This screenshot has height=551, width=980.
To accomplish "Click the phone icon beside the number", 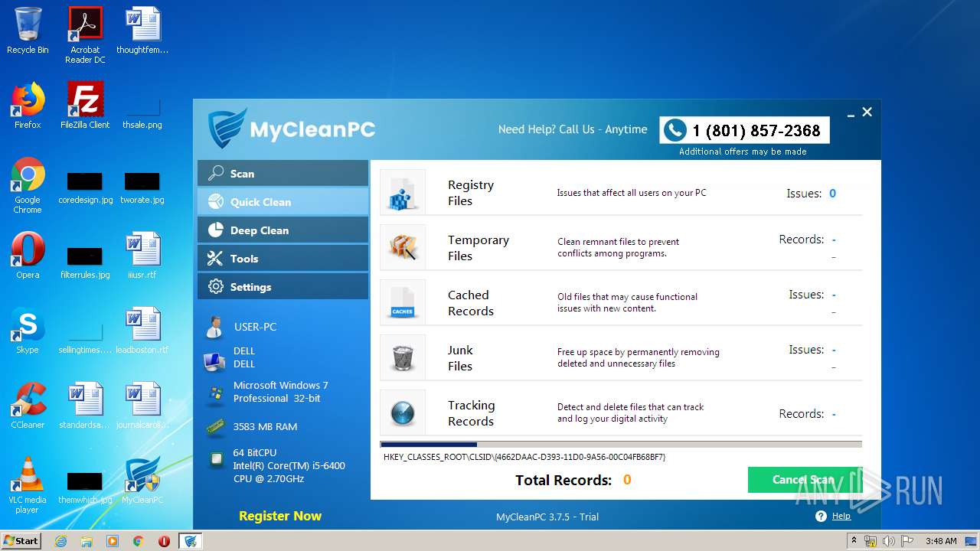I will pyautogui.click(x=675, y=130).
